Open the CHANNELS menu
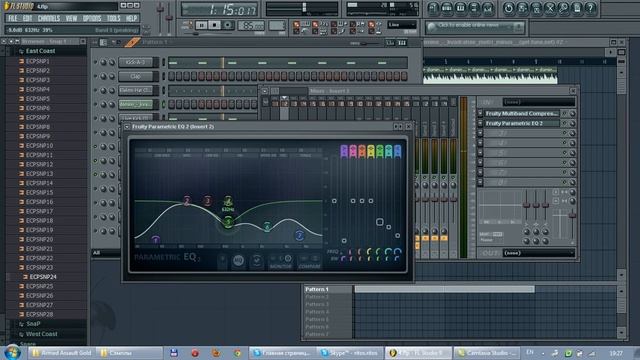This screenshot has height=360, width=640. pyautogui.click(x=49, y=18)
